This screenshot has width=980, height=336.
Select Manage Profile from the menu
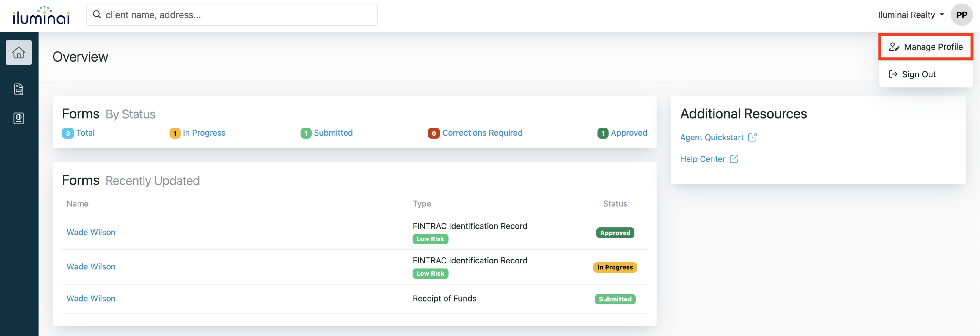(x=925, y=47)
